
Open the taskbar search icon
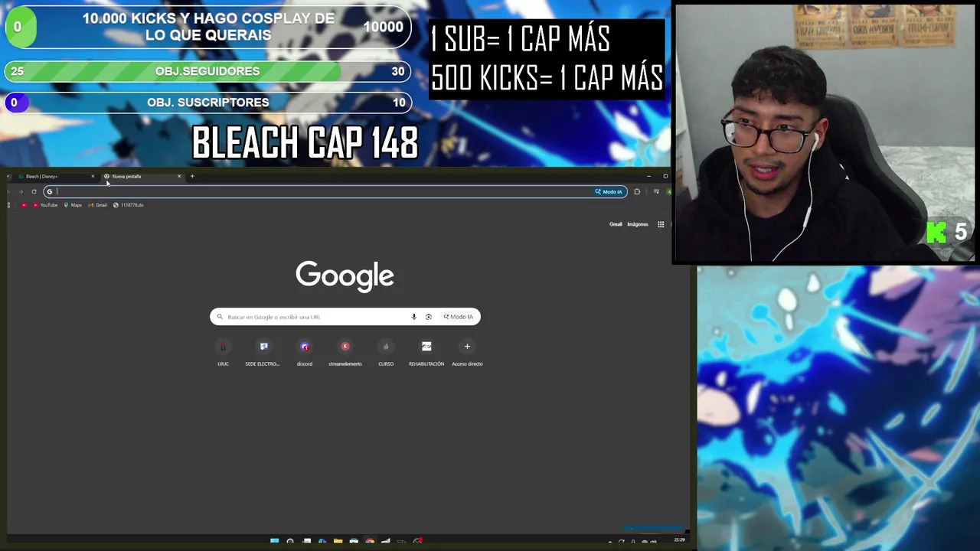tap(290, 541)
